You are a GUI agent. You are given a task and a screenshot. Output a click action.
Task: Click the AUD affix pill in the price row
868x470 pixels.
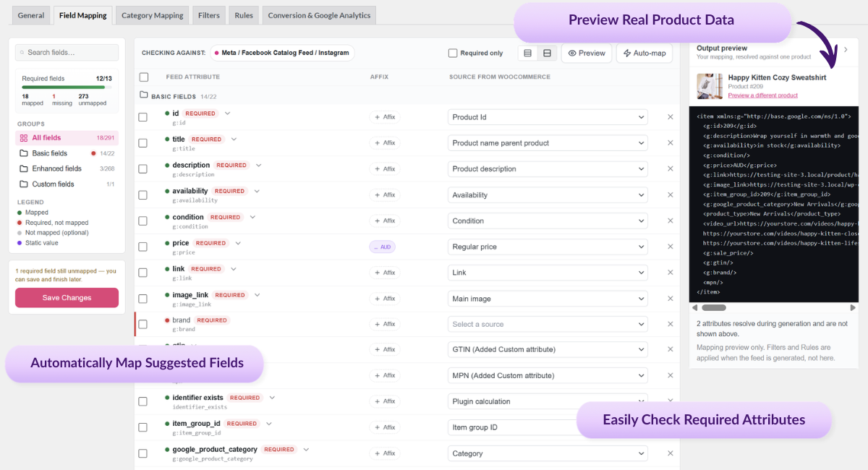384,247
